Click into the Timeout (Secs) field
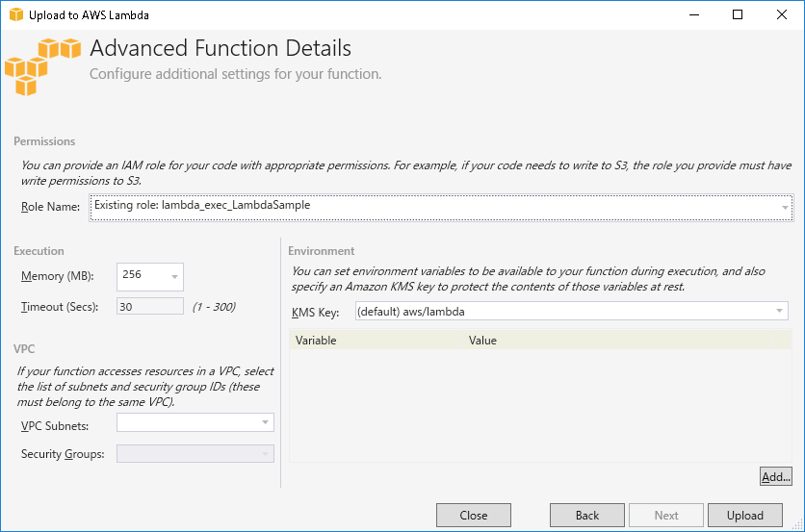The image size is (805, 532). [x=149, y=307]
